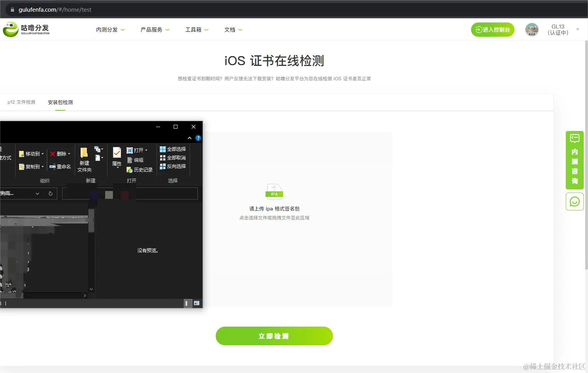Viewport: 588px width, 373px height.
Task: Switch to the p12 文件检测 tab
Action: pyautogui.click(x=21, y=102)
